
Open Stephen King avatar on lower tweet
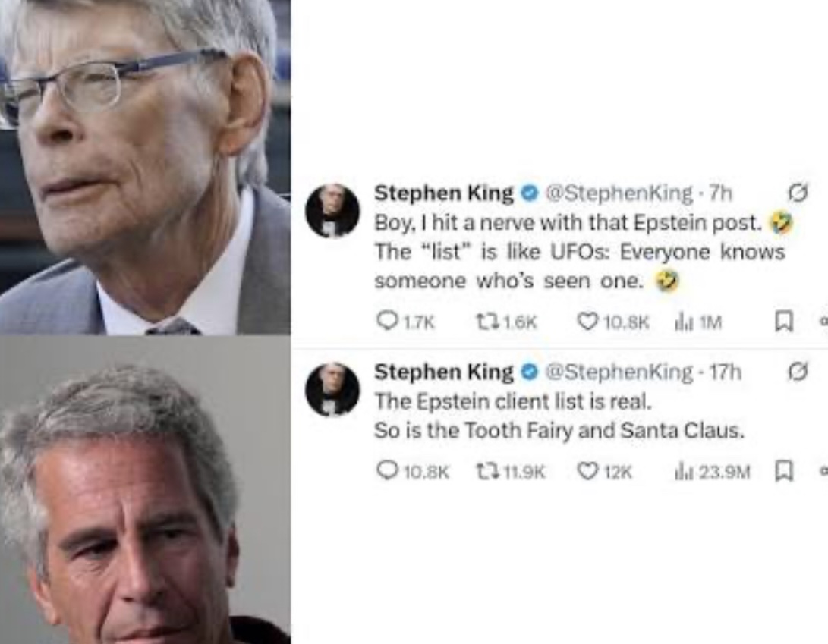[332, 389]
